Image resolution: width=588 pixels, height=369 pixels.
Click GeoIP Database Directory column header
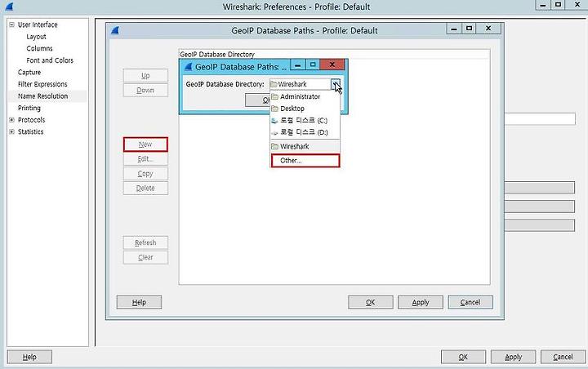coord(334,55)
